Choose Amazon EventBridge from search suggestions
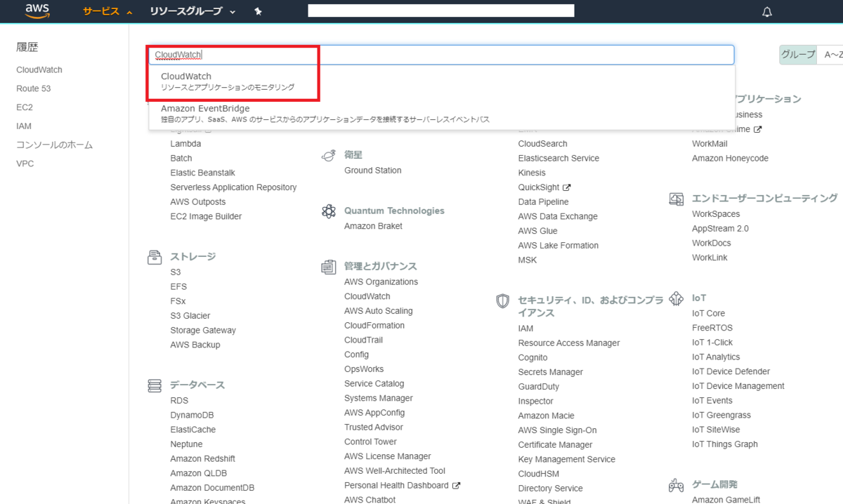This screenshot has width=843, height=504. (442, 114)
